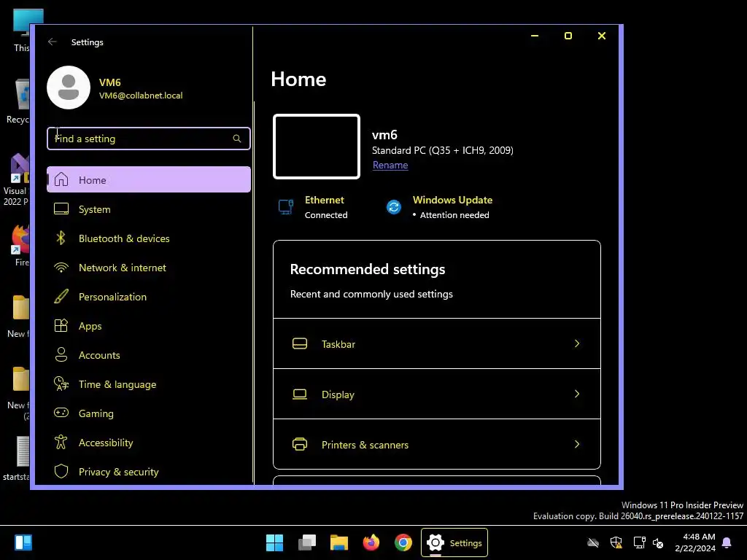
Task: Click the Display laptop icon
Action: 300,394
